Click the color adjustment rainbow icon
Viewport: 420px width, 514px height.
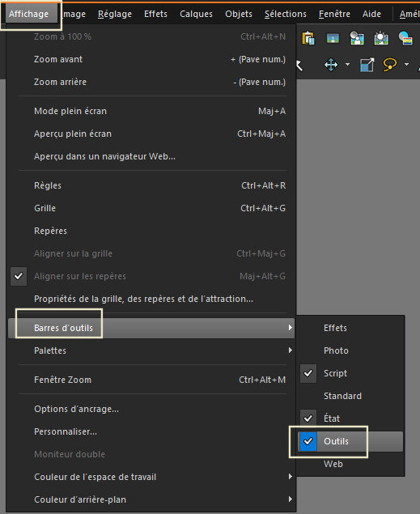click(405, 38)
